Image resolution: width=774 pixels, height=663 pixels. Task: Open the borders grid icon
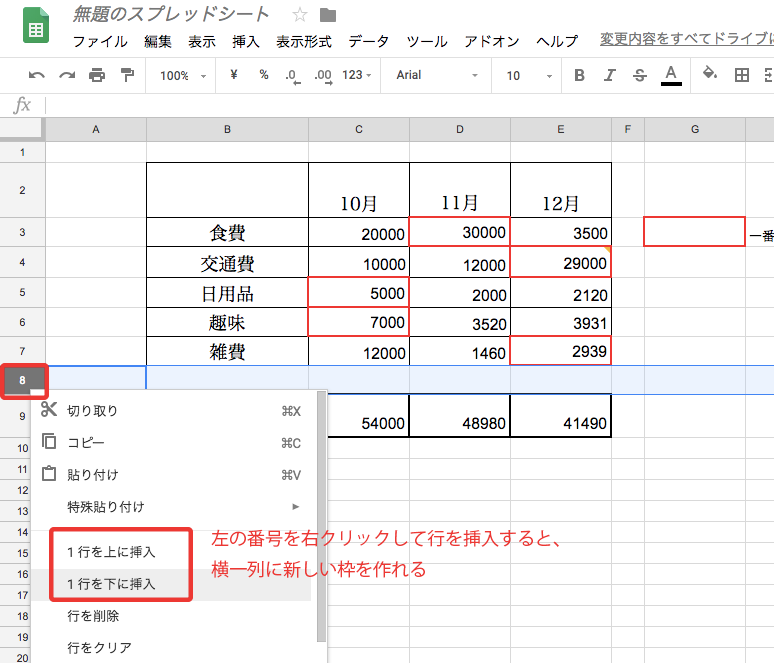pos(741,75)
